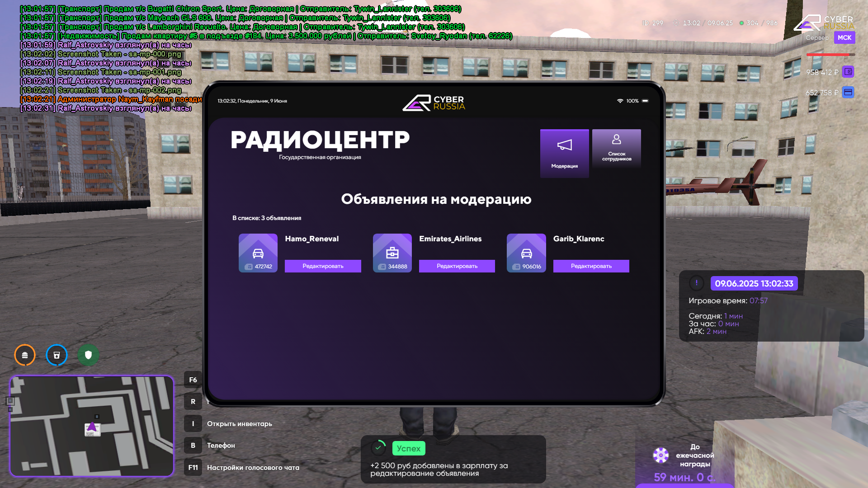This screenshot has width=868, height=488.
Task: Click the minimap player marker
Action: 92,427
